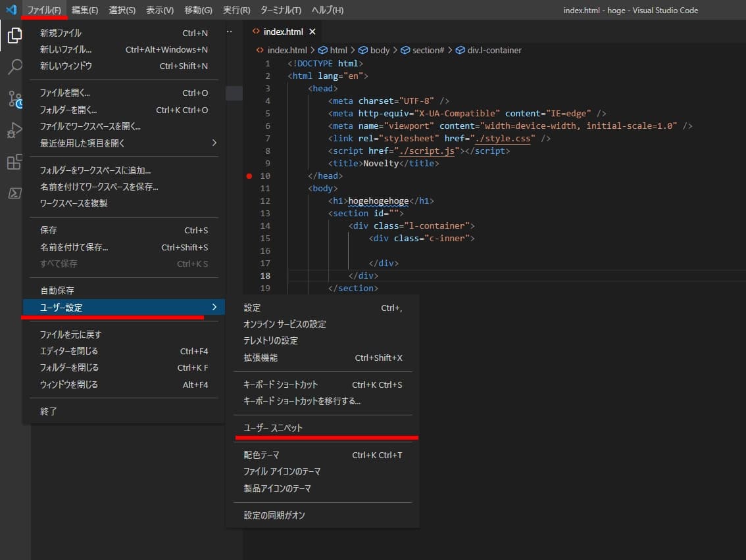
Task: Open the Run and Debug icon
Action: click(x=14, y=130)
